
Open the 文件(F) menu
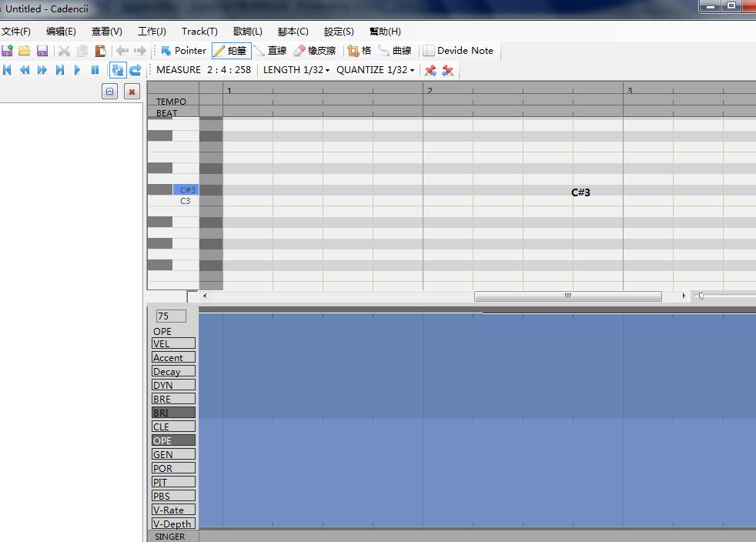click(16, 32)
